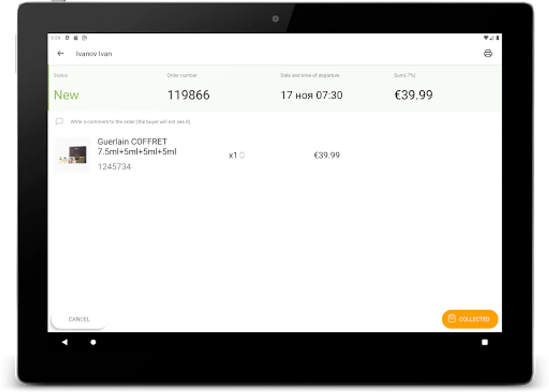Viewport: 549px width, 392px height.
Task: Tap the battery icon in the status bar
Action: pos(498,38)
